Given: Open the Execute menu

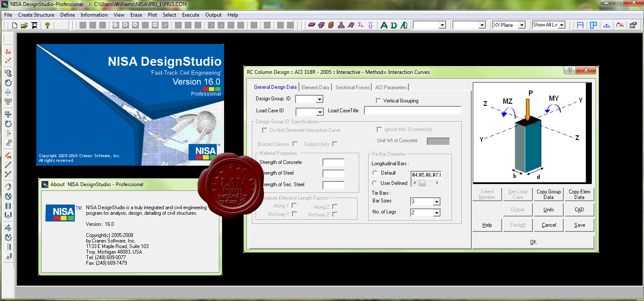Looking at the screenshot, I should click(191, 15).
